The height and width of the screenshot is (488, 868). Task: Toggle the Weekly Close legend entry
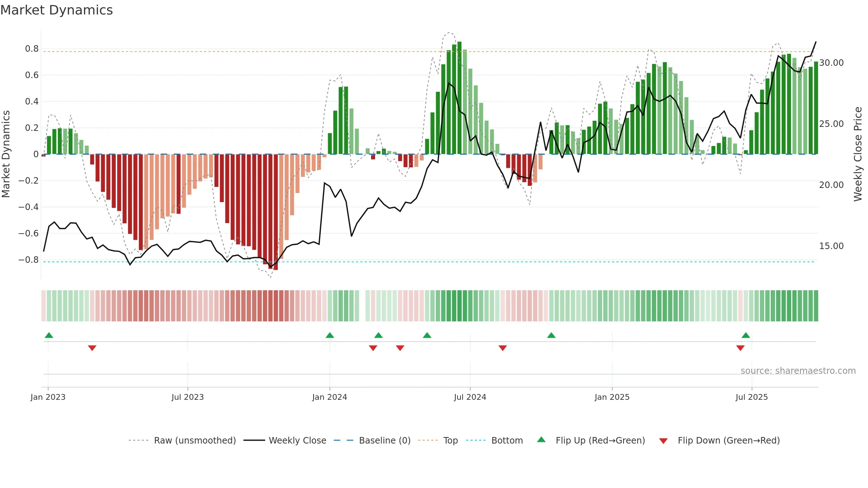pos(285,440)
